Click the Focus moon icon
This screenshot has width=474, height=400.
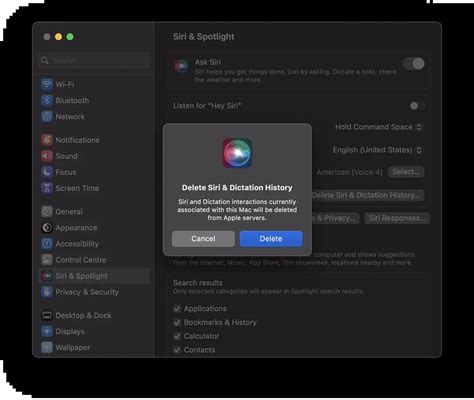47,172
